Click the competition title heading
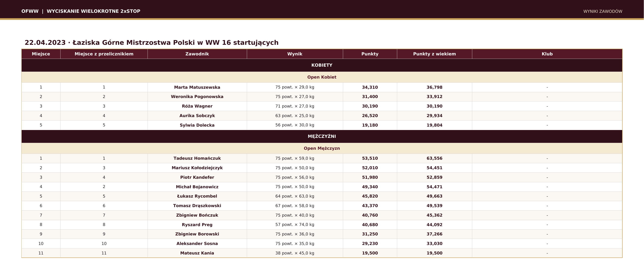The width and height of the screenshot is (644, 264). 151,43
